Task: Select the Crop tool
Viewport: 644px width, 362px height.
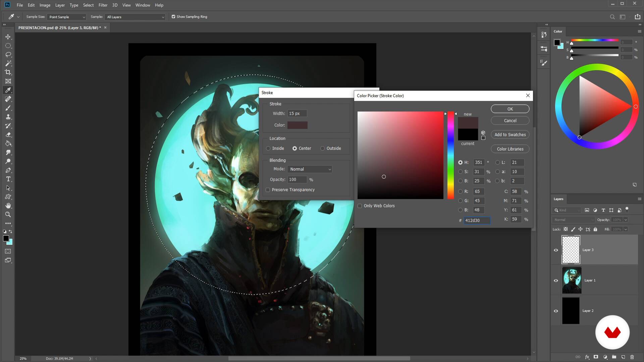Action: click(8, 72)
